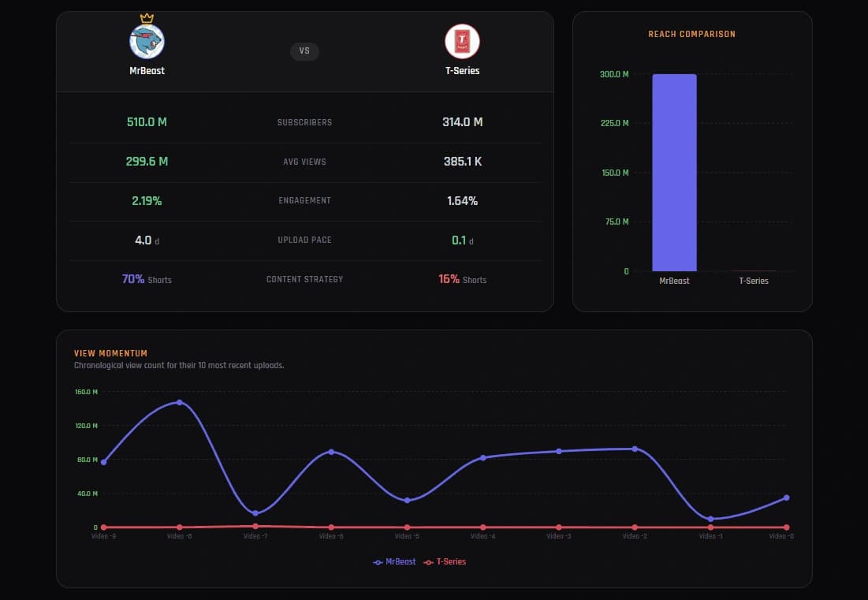This screenshot has width=868, height=600.
Task: Click MrBeast data point at Video -0
Action: coord(786,498)
